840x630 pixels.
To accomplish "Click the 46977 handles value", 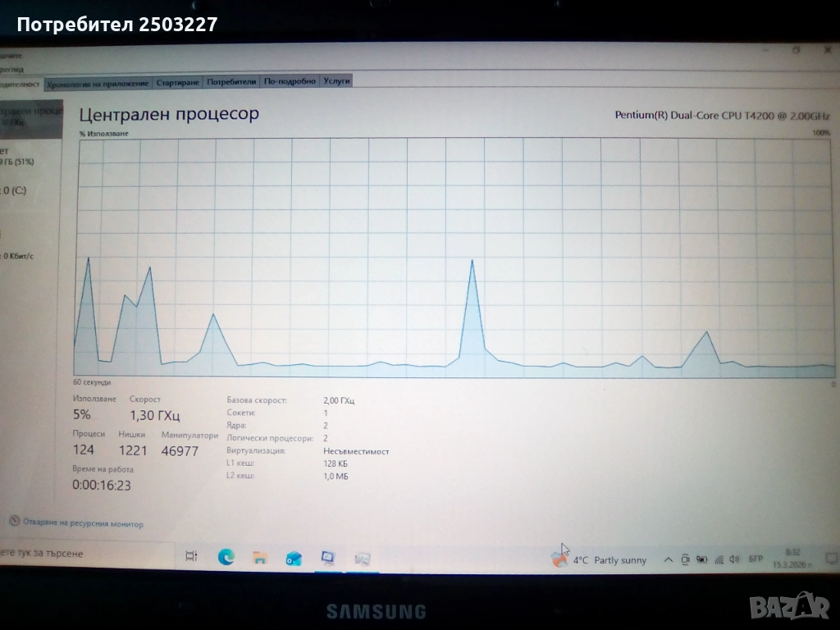I will [x=180, y=451].
